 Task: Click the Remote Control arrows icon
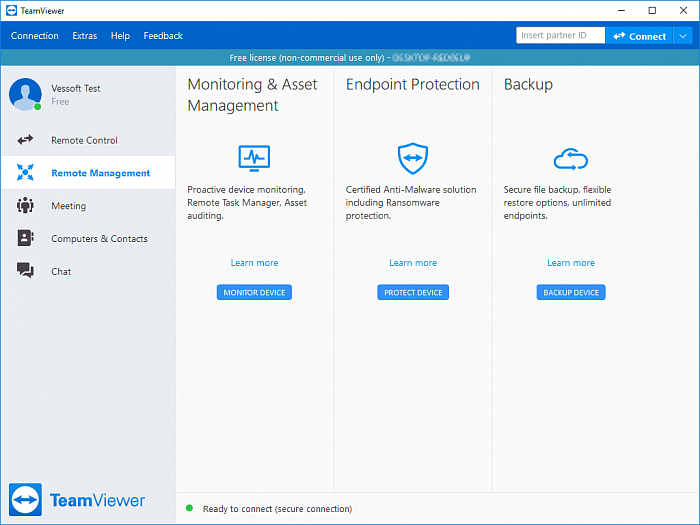pyautogui.click(x=25, y=140)
